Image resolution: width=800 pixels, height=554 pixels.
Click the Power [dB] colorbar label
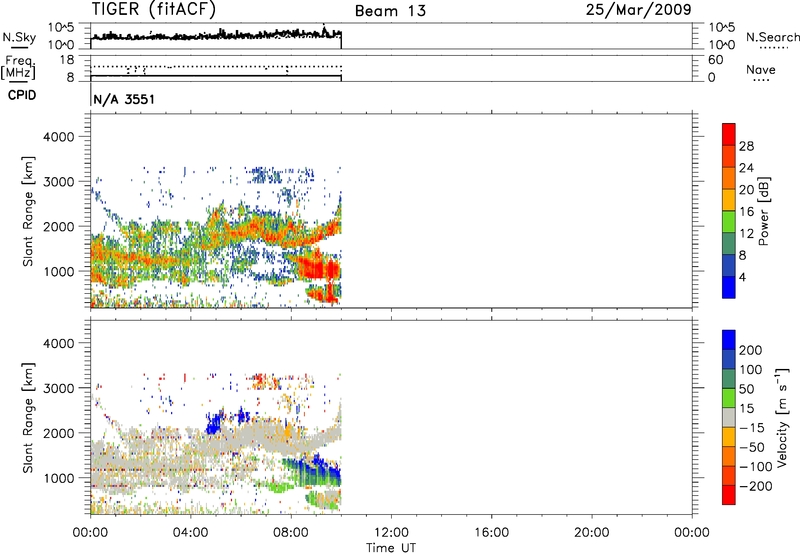point(763,211)
